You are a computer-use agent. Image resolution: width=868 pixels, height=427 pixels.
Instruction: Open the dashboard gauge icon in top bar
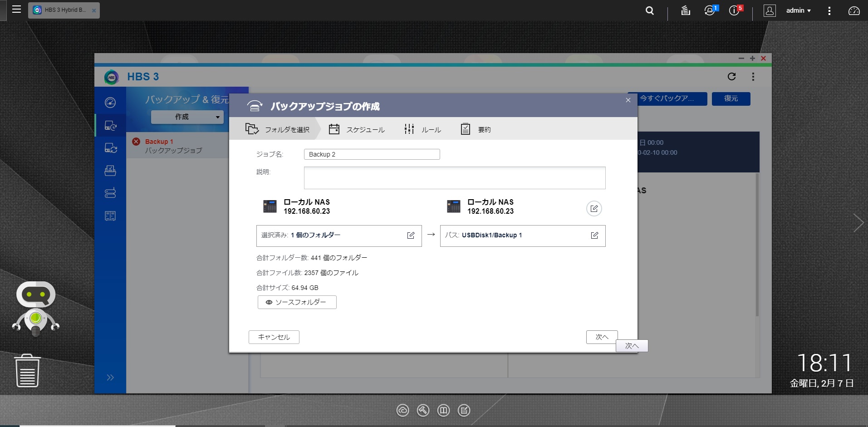(854, 10)
